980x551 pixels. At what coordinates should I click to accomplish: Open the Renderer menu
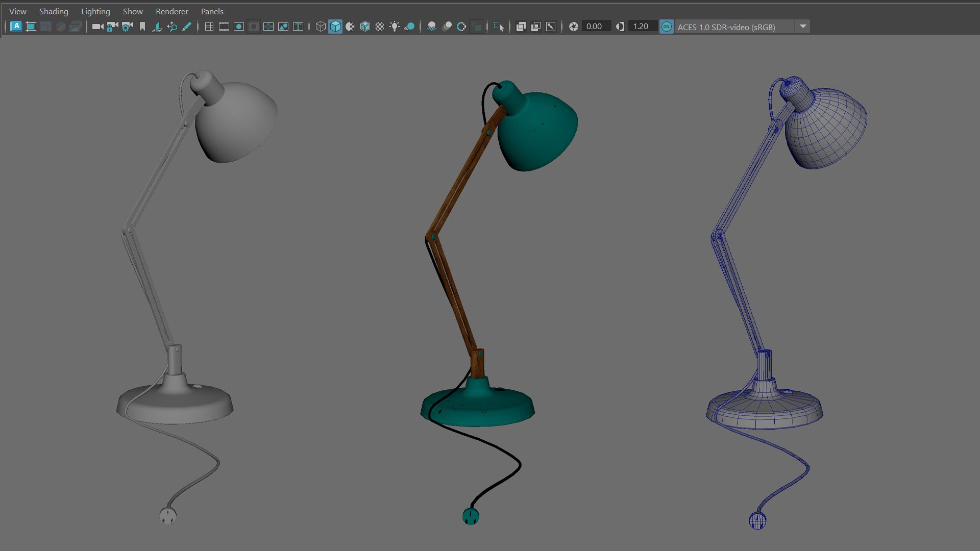tap(172, 11)
